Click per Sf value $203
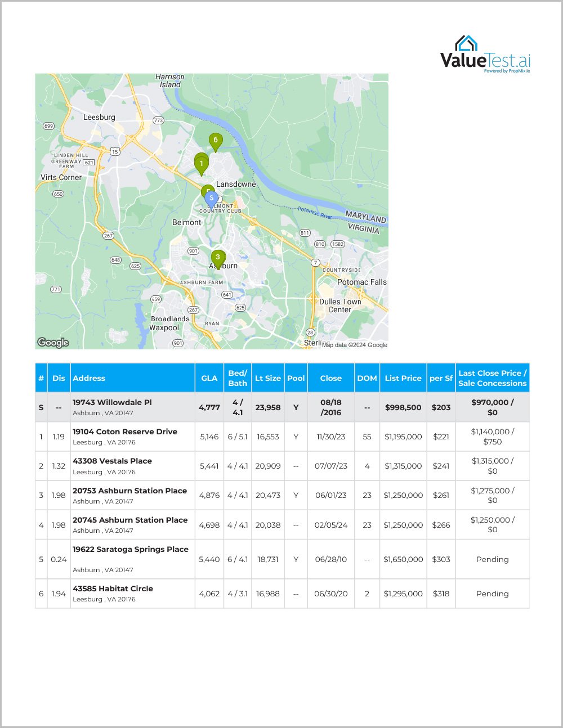Screen dimensions: 563x728 point(441,407)
